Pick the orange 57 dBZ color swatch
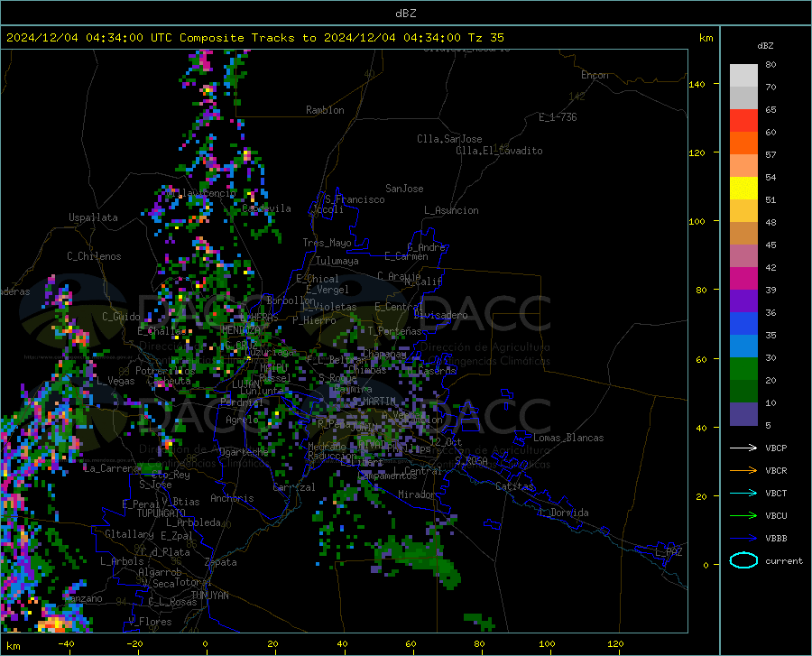Viewport: 812px width, 656px height. [x=743, y=143]
